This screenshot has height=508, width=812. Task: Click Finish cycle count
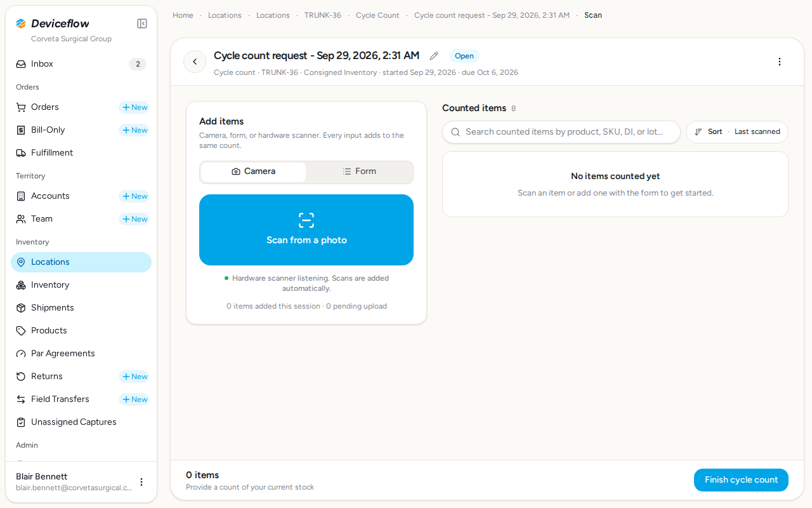pos(741,480)
